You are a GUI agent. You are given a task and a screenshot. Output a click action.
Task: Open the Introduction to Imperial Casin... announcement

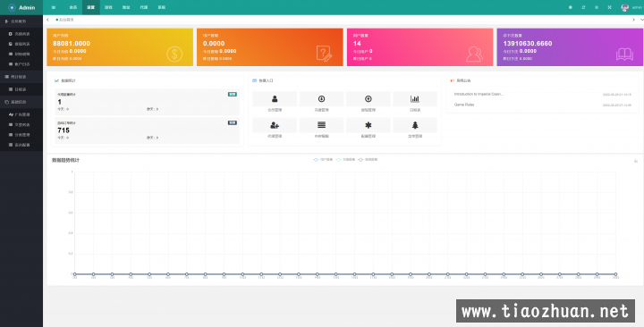tap(479, 94)
